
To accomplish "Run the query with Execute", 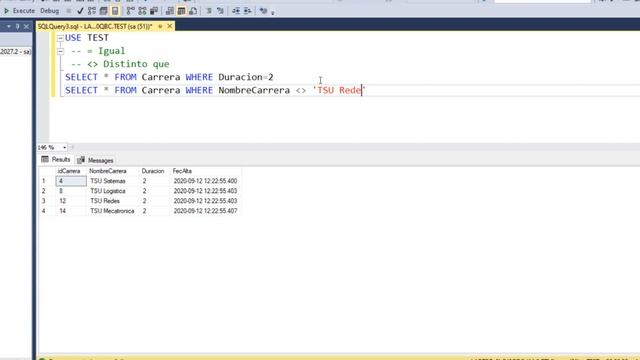I will point(19,11).
